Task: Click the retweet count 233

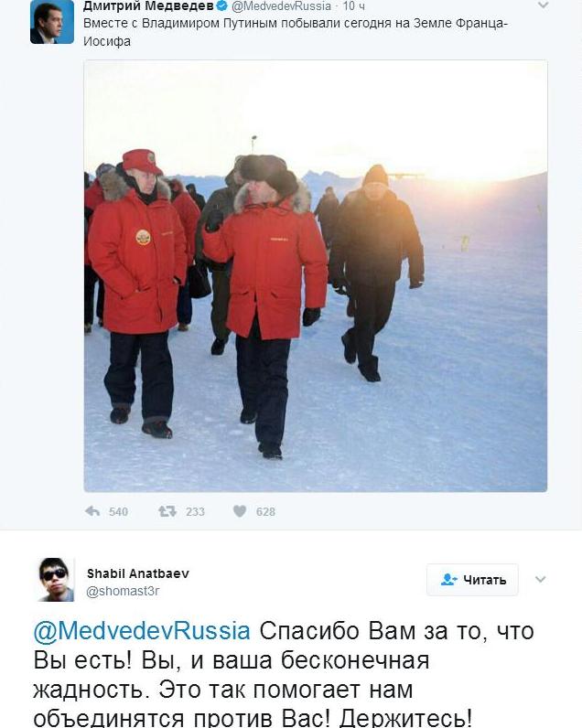Action: [x=195, y=511]
